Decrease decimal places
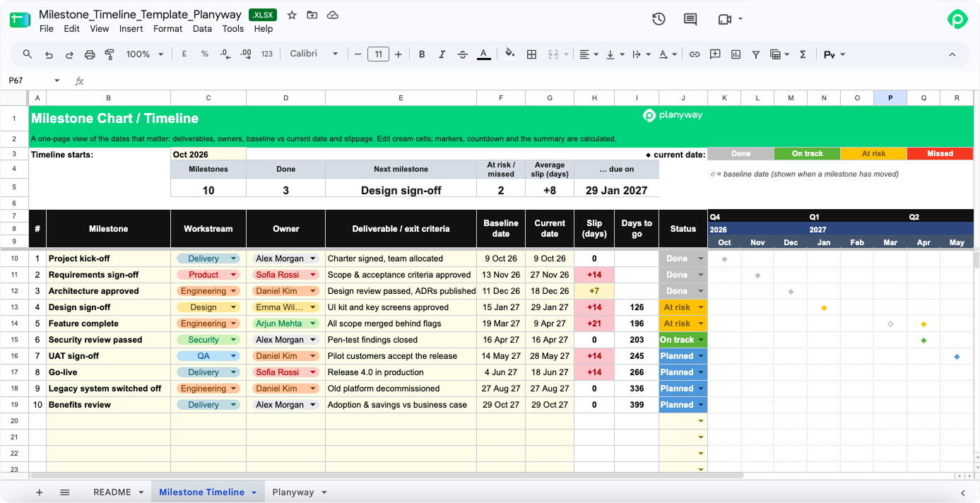This screenshot has height=503, width=980. point(225,54)
